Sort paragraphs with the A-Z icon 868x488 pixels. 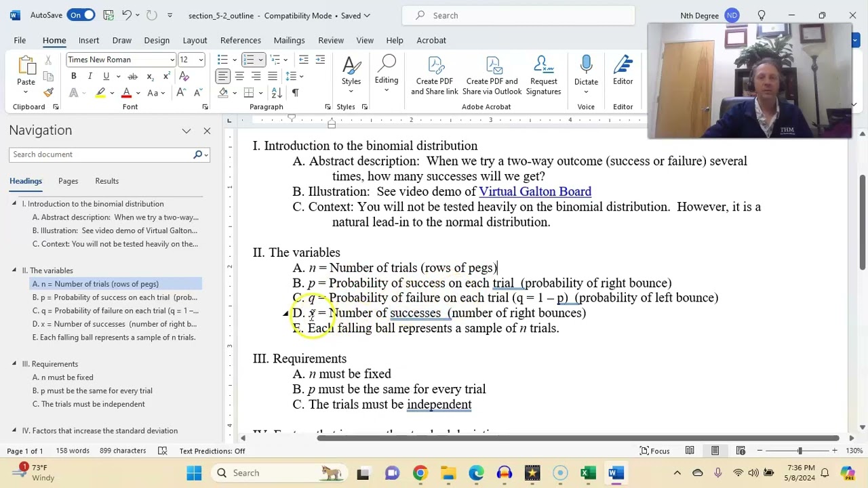[277, 93]
